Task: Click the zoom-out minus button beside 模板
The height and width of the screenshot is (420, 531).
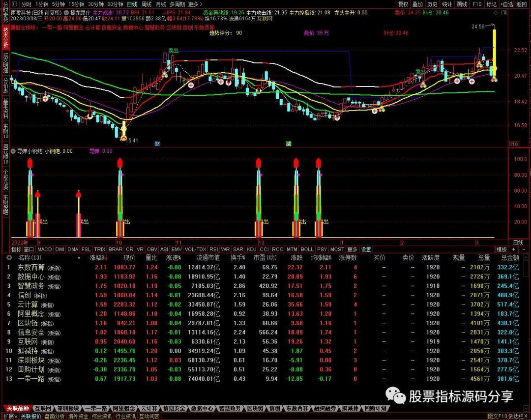Action: (524, 250)
